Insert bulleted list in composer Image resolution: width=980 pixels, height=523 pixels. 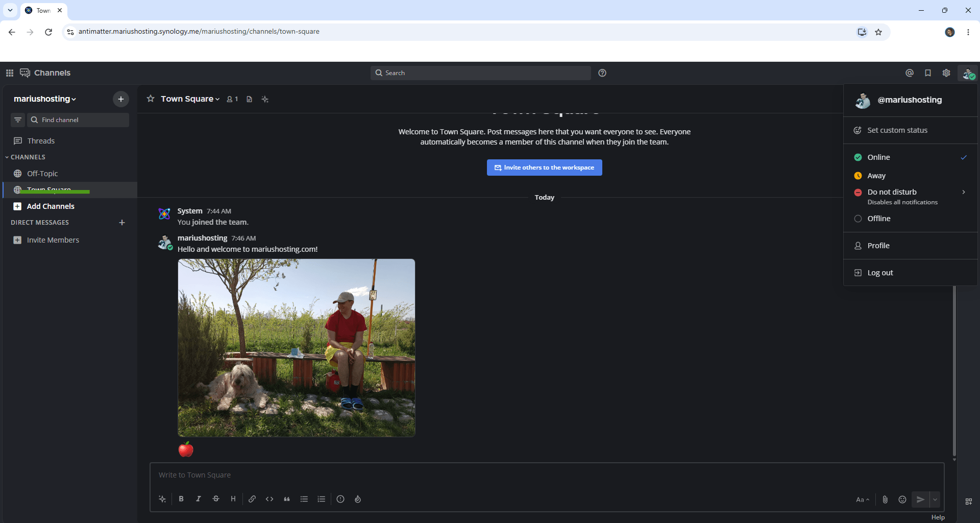click(x=304, y=499)
